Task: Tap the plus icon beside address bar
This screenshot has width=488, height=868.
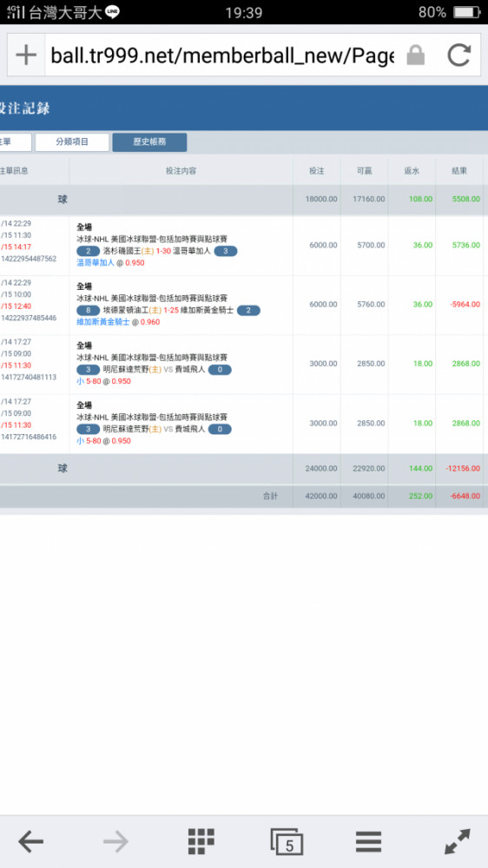Action: pos(26,55)
